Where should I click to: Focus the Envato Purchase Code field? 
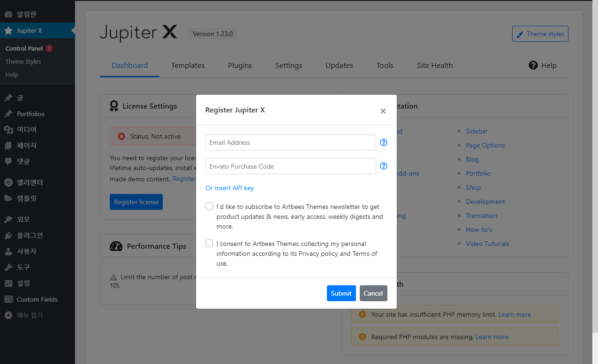(x=291, y=166)
